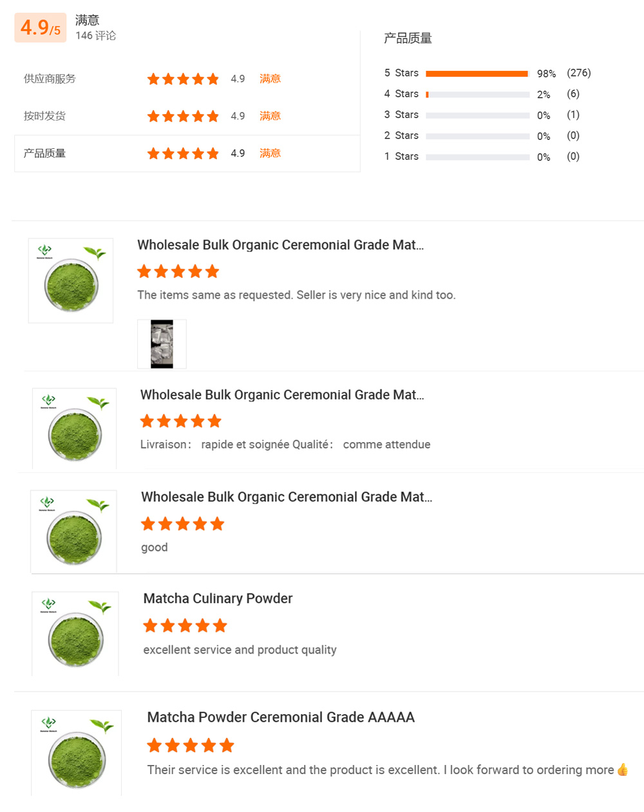The height and width of the screenshot is (812, 644).
Task: Click the 4.9/5 overall score badge
Action: pos(41,28)
